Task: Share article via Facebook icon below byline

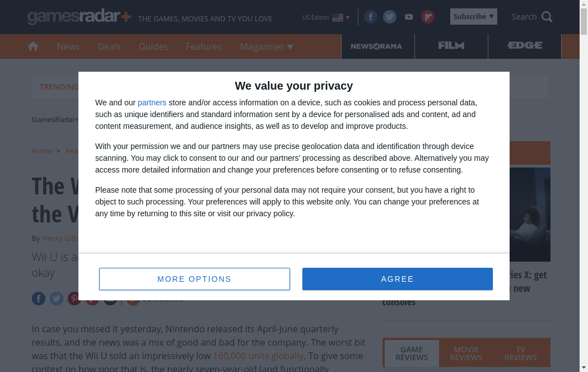Action: click(39, 299)
